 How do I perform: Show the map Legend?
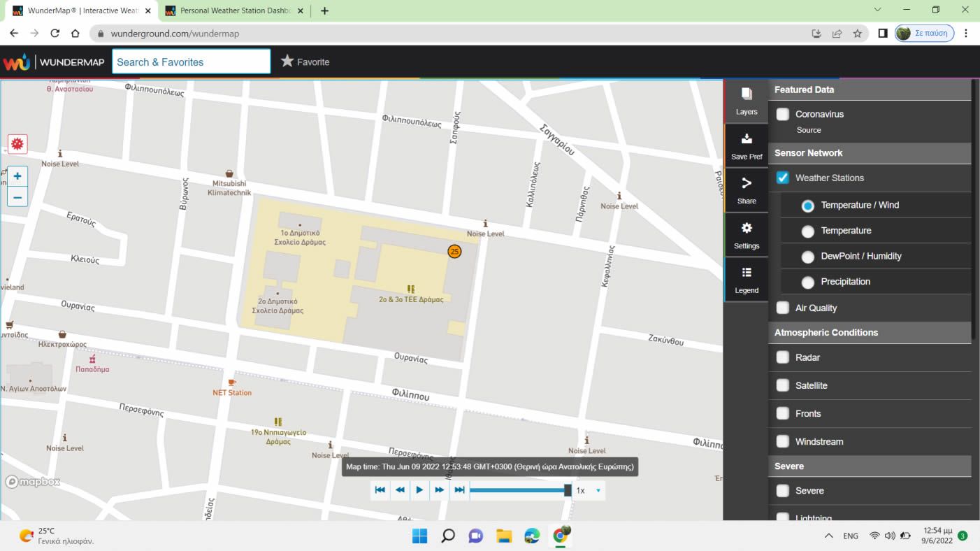[746, 280]
